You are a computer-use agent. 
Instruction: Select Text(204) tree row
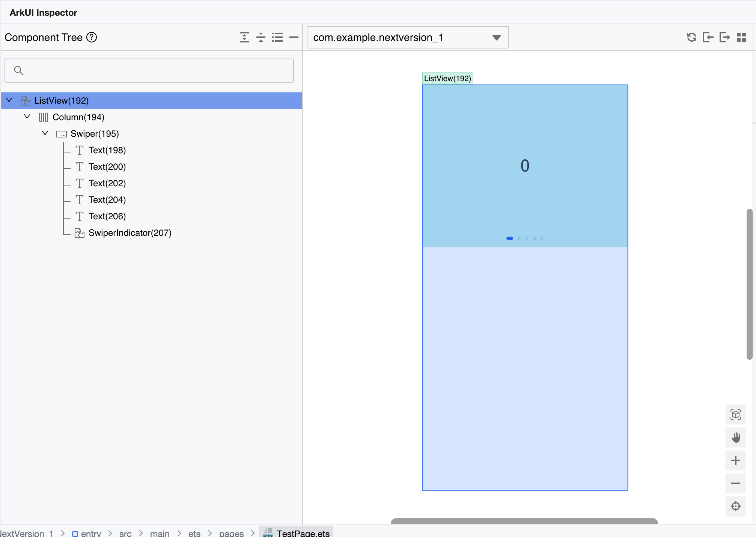point(151,200)
